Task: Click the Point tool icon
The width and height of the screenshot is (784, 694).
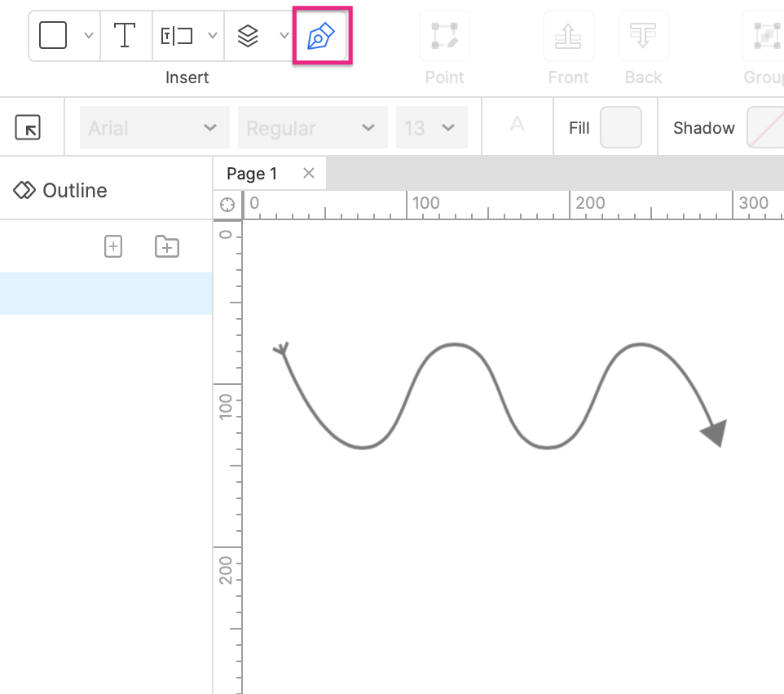Action: (x=444, y=35)
